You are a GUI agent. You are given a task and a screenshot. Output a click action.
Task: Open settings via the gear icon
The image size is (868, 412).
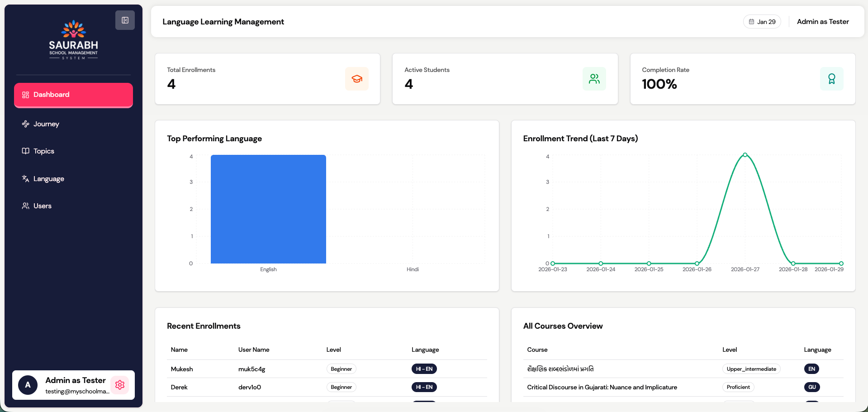click(120, 385)
